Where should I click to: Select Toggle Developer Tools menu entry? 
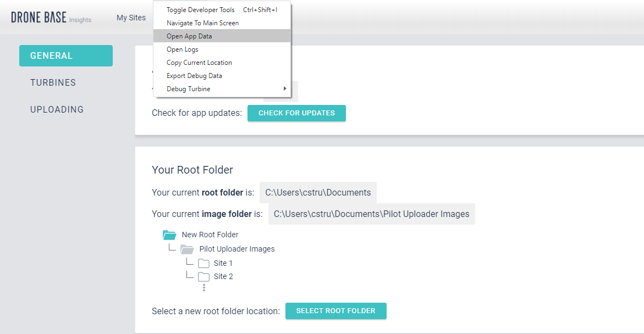pos(222,10)
